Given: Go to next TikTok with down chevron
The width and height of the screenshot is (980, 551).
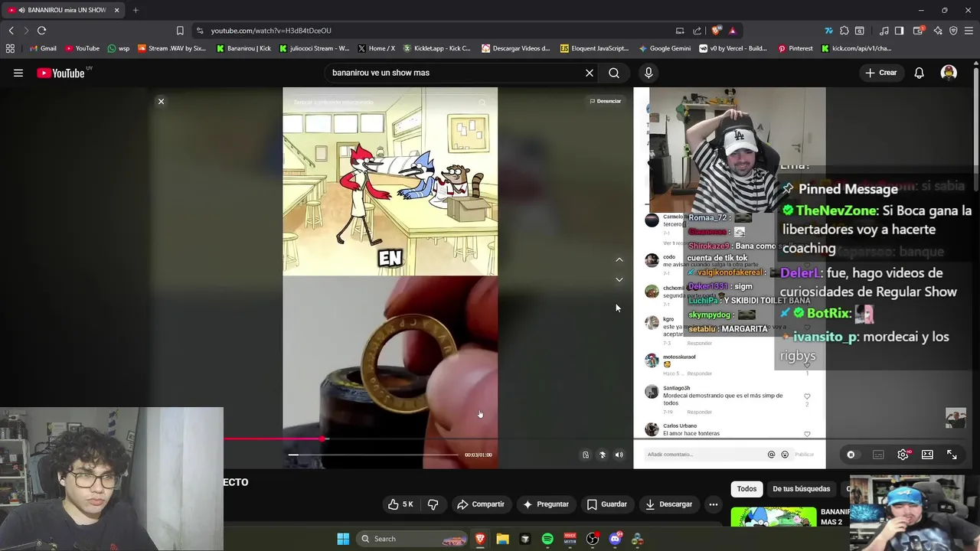Looking at the screenshot, I should (x=619, y=279).
